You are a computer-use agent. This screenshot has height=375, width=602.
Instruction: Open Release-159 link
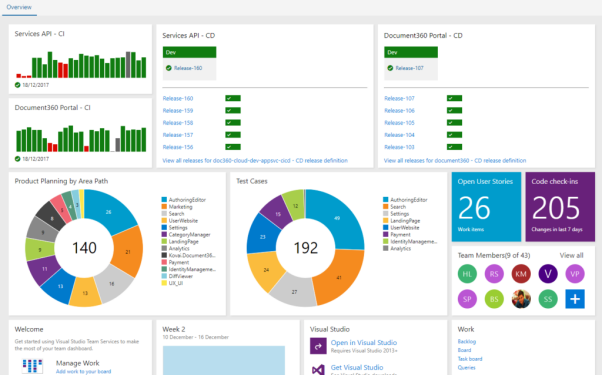(178, 111)
